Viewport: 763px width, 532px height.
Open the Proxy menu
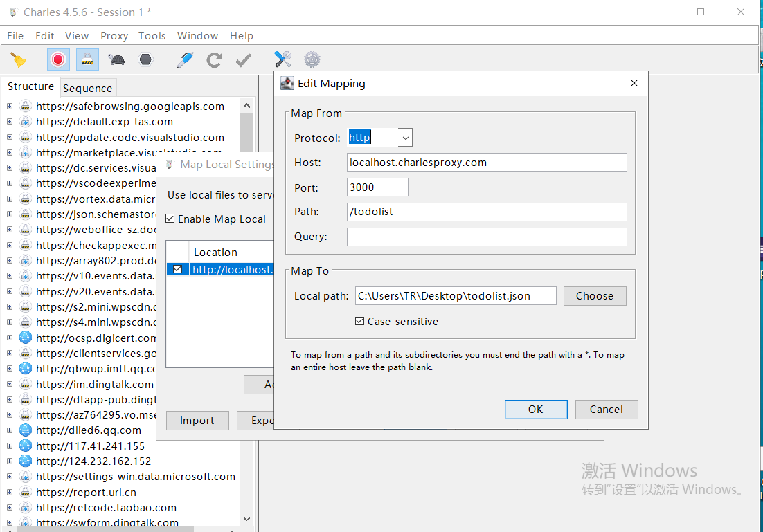click(114, 36)
